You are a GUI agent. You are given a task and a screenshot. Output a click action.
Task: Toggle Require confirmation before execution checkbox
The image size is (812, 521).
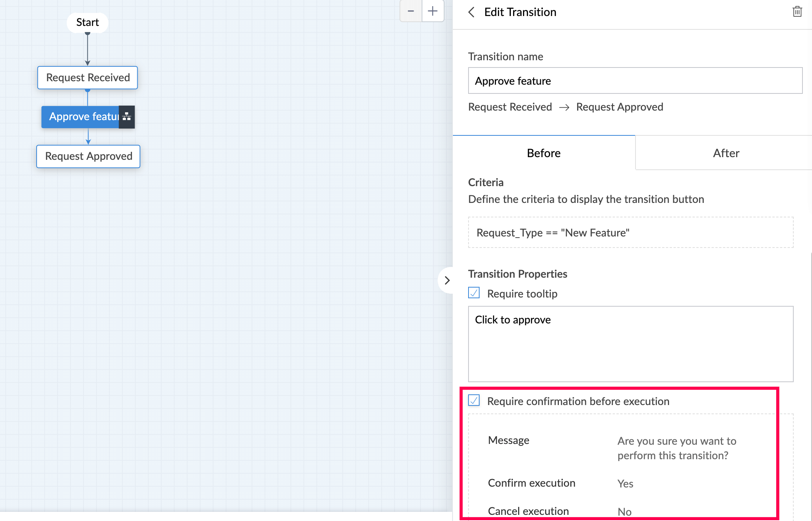pyautogui.click(x=474, y=400)
